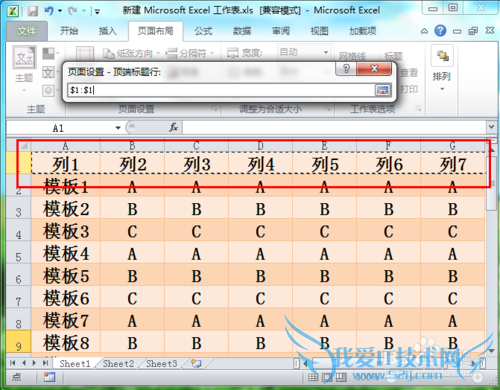Open the theme effects dropdown icon
500x390 pixels.
point(51,90)
